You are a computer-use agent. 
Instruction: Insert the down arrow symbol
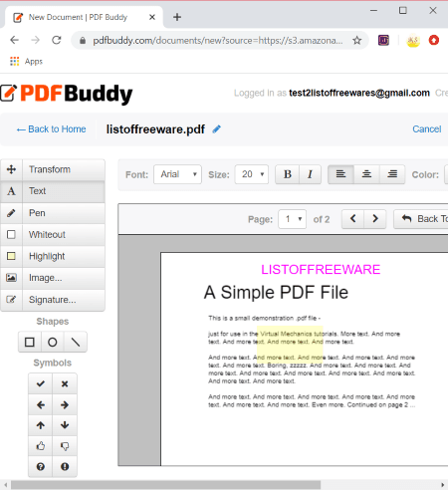65,425
